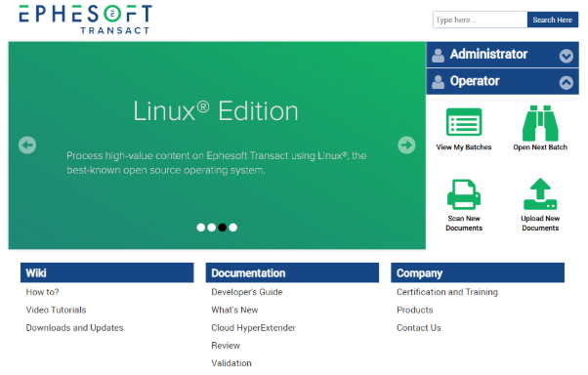The width and height of the screenshot is (588, 375).
Task: Collapse the Operator panel chevron
Action: click(567, 82)
